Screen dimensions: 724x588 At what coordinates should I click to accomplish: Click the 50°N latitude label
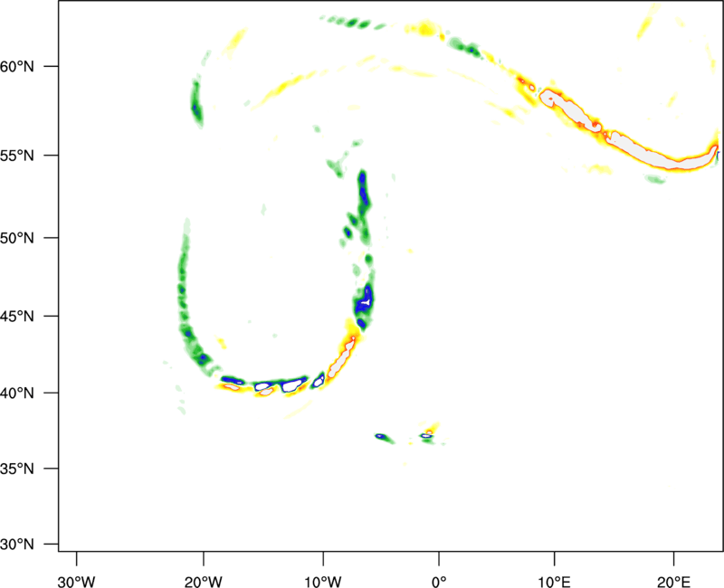pyautogui.click(x=17, y=238)
